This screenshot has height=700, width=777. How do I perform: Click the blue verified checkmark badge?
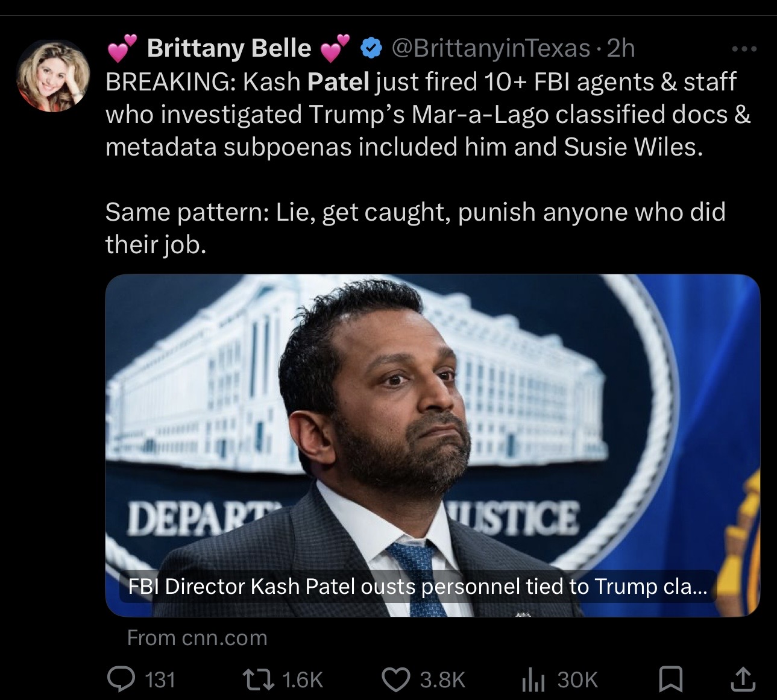pos(370,48)
